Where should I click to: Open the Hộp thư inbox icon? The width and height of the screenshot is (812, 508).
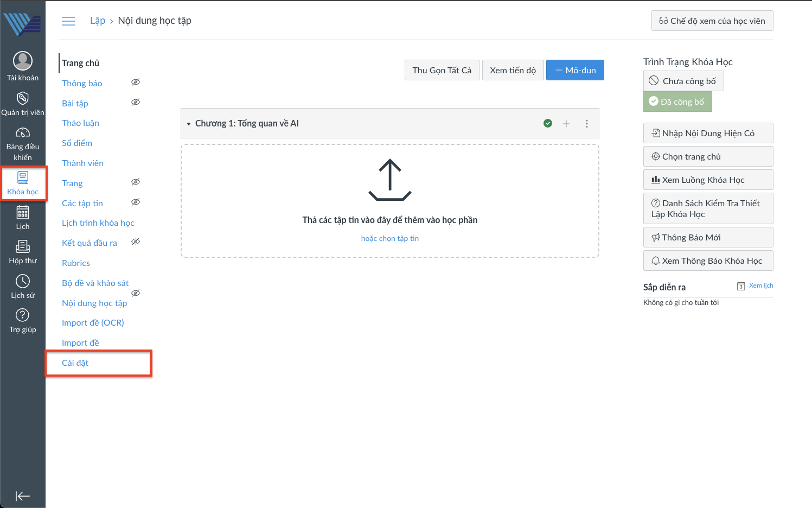point(23,247)
